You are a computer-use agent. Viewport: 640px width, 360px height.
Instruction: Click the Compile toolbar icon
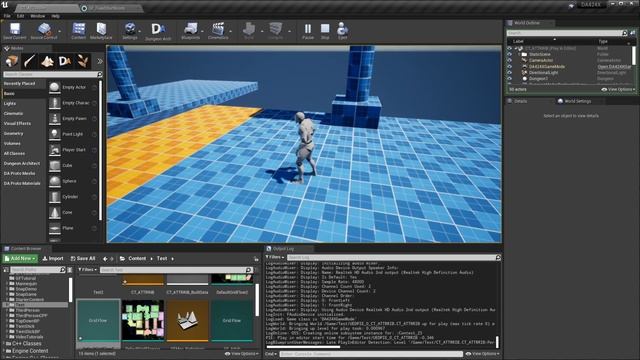pos(276,29)
